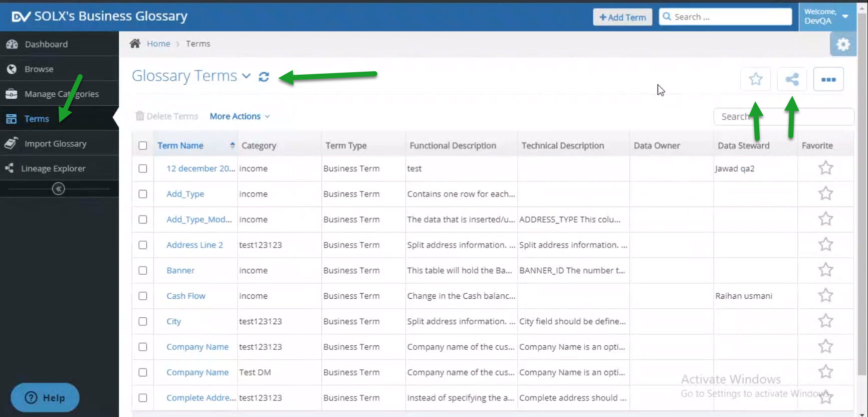Sort by Term Name sort arrow
The width and height of the screenshot is (868, 417).
click(x=232, y=145)
